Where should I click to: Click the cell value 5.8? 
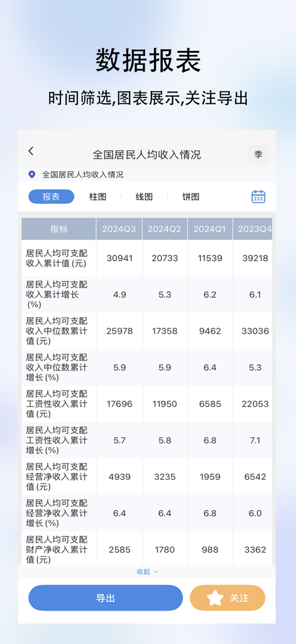point(165,440)
